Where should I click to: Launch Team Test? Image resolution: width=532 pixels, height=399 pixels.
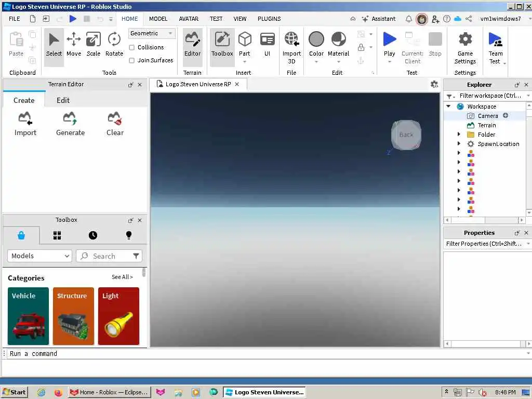495,47
